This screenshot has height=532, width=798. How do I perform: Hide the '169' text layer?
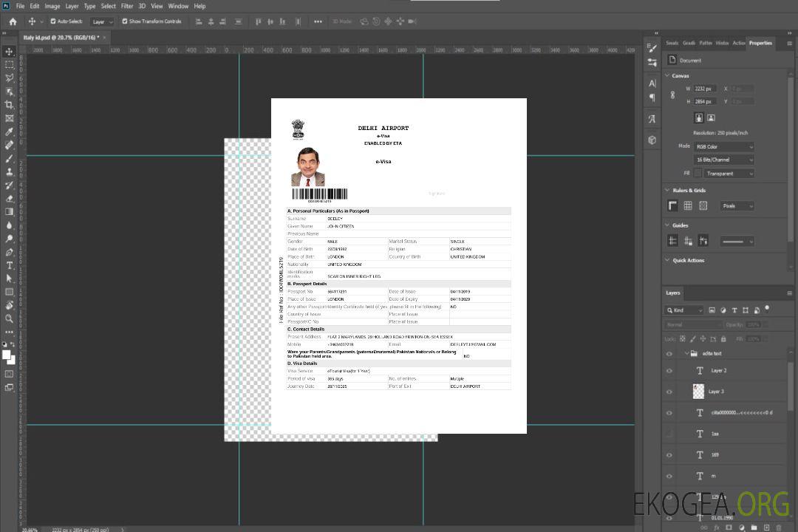point(669,455)
